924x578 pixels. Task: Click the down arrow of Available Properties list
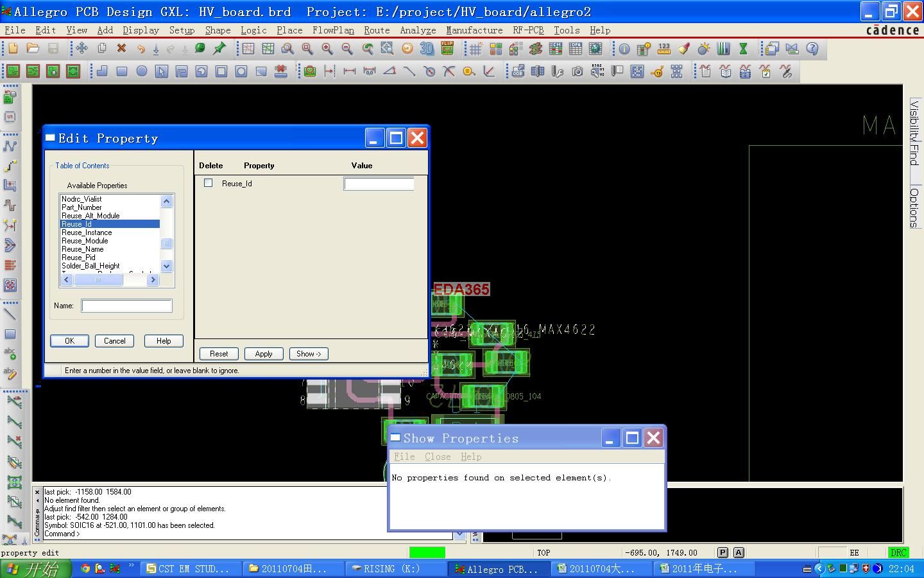(x=167, y=266)
